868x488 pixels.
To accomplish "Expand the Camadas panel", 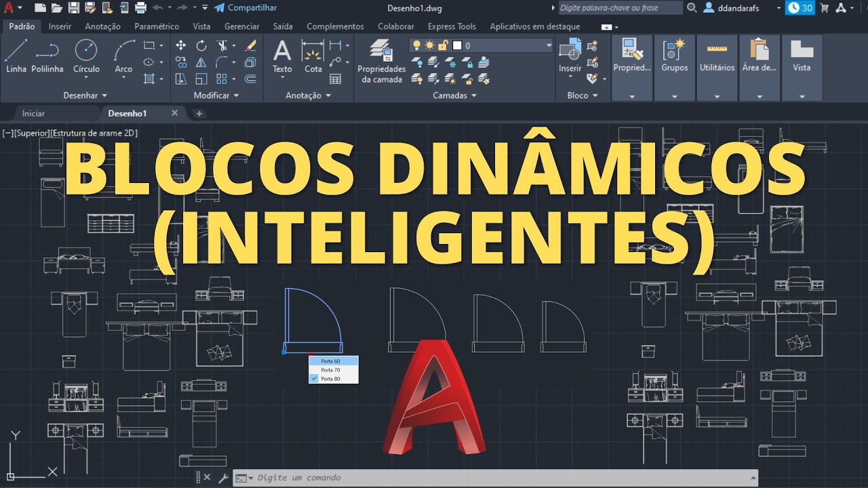I will [x=454, y=96].
